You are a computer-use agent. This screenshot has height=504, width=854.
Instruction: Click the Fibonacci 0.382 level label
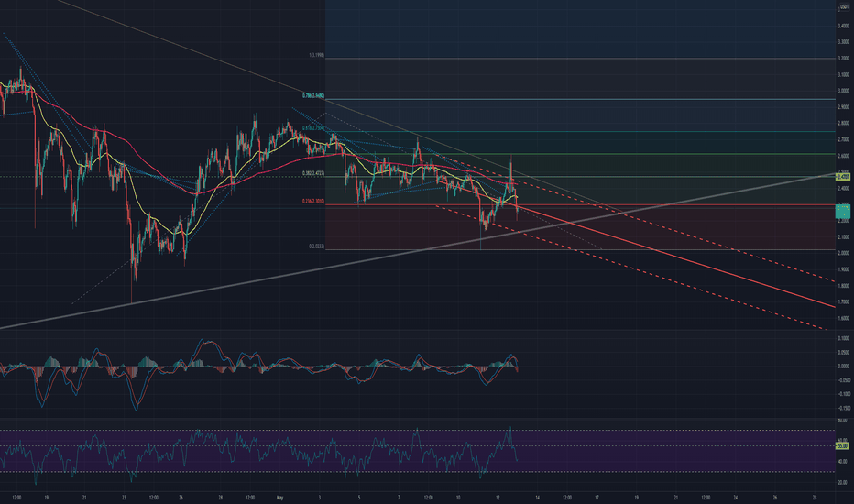coord(313,173)
